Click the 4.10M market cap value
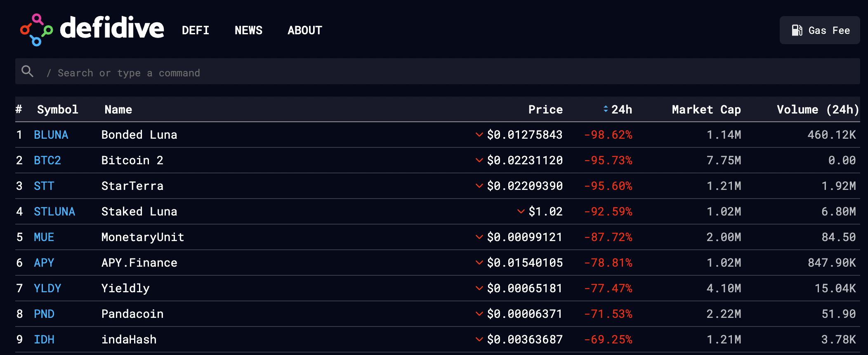868x355 pixels. tap(724, 288)
